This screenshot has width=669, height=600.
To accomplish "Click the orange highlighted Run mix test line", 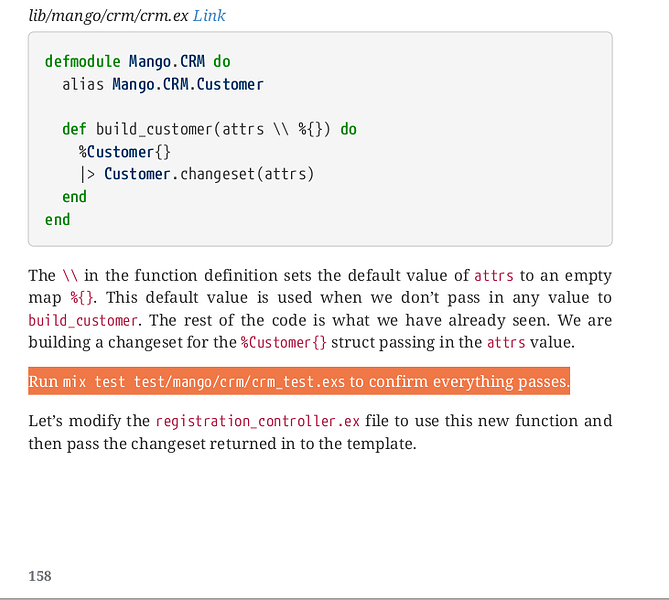I will pyautogui.click(x=299, y=381).
